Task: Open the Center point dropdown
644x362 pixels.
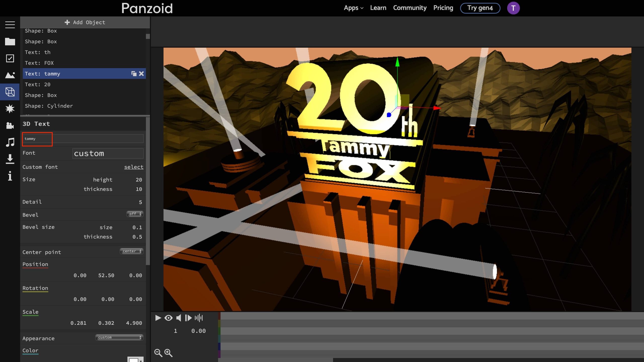Action: coord(132,251)
